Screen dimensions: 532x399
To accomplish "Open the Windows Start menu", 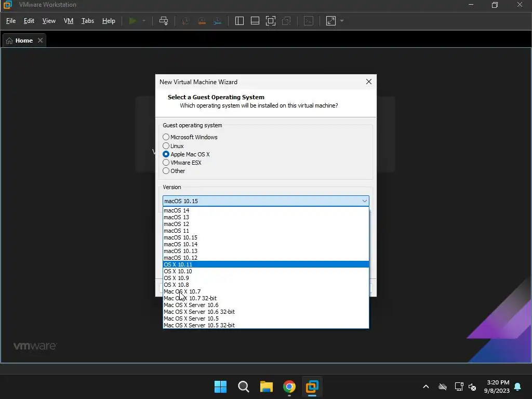I will [x=220, y=387].
